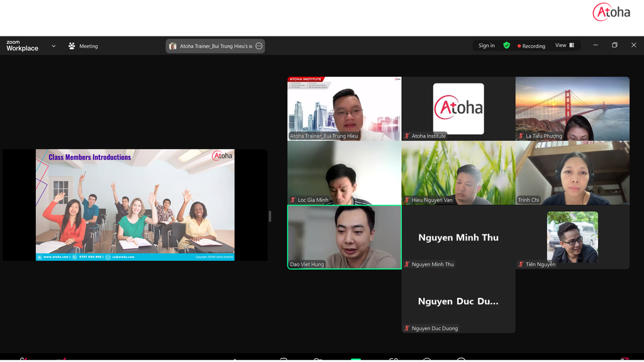Expand the chevron beside Zoom Workplace

click(x=53, y=46)
